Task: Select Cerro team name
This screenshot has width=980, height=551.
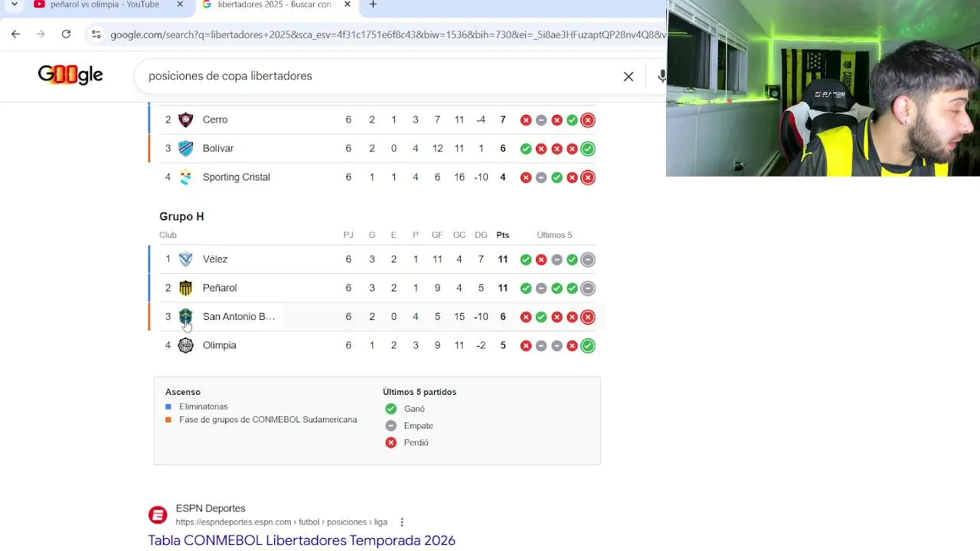Action: pos(215,119)
